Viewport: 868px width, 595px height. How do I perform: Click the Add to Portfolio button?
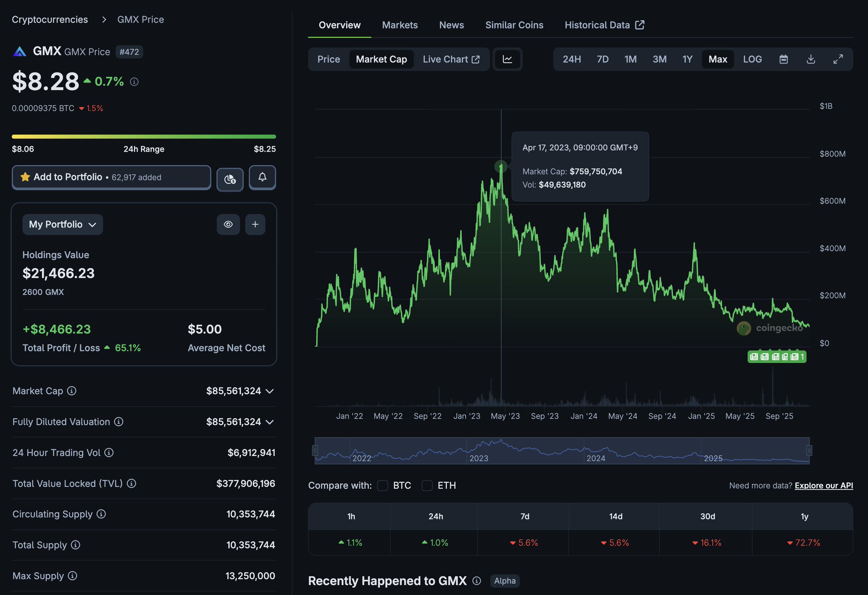coord(111,177)
